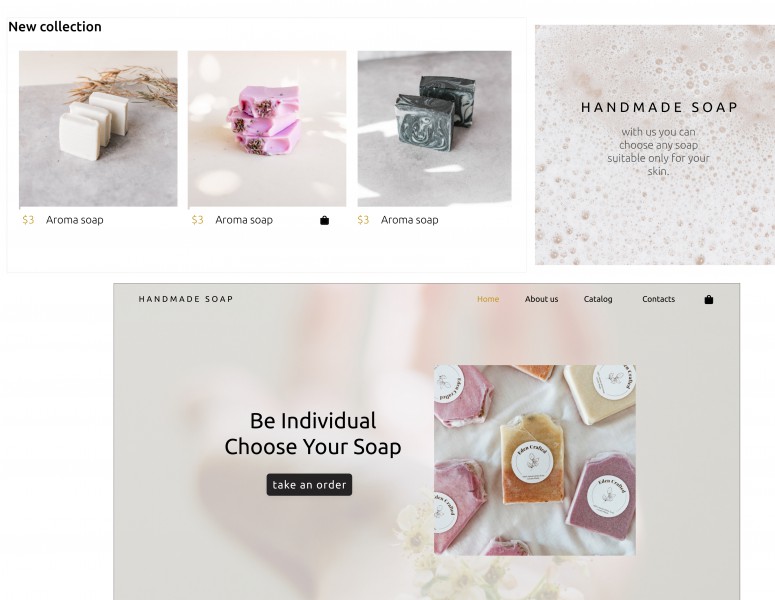Click the $3 price on the marbled soap
The image size is (775, 600).
[x=363, y=220]
